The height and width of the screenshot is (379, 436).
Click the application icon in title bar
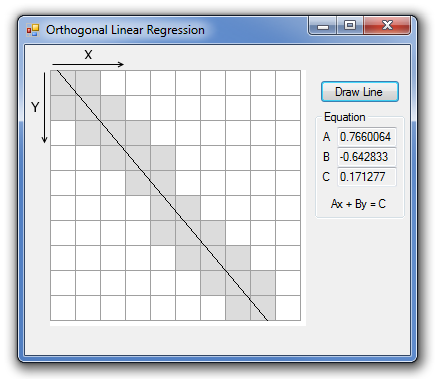click(33, 30)
